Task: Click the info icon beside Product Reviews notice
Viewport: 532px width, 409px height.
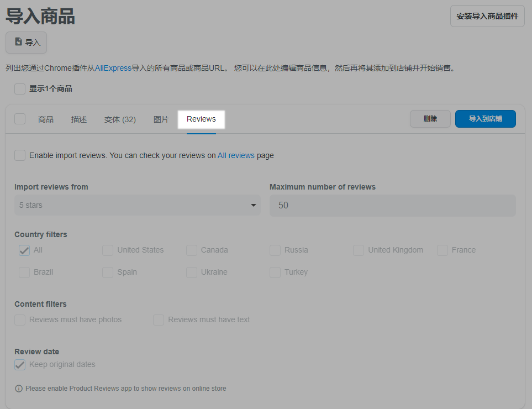Action: tap(19, 389)
